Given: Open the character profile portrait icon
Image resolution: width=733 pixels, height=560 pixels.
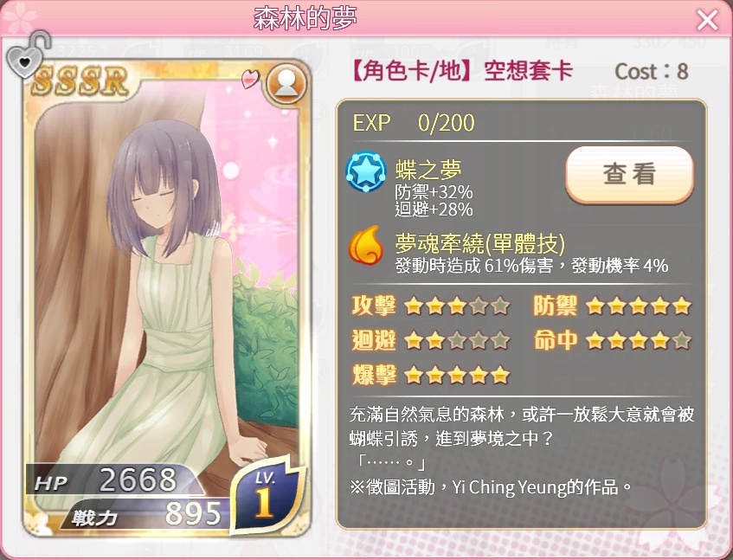Looking at the screenshot, I should click(x=286, y=84).
